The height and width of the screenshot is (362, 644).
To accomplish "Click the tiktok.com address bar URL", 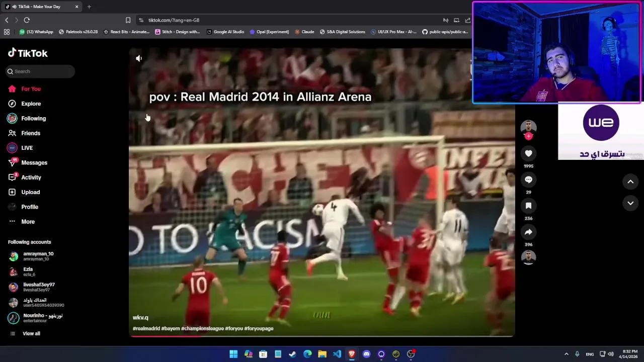I will 174,20.
